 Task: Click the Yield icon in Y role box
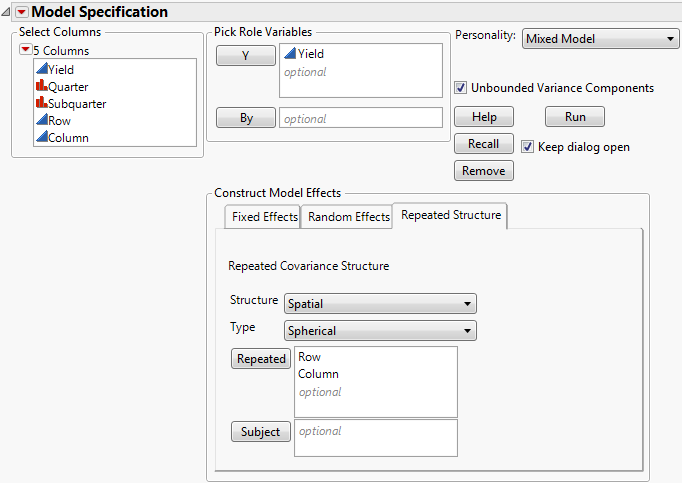point(290,55)
